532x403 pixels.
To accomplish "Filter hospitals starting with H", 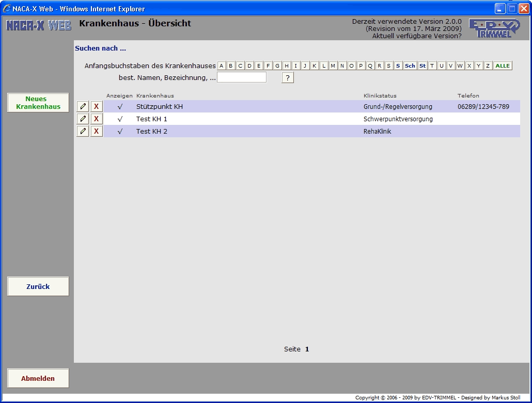I will [x=287, y=66].
